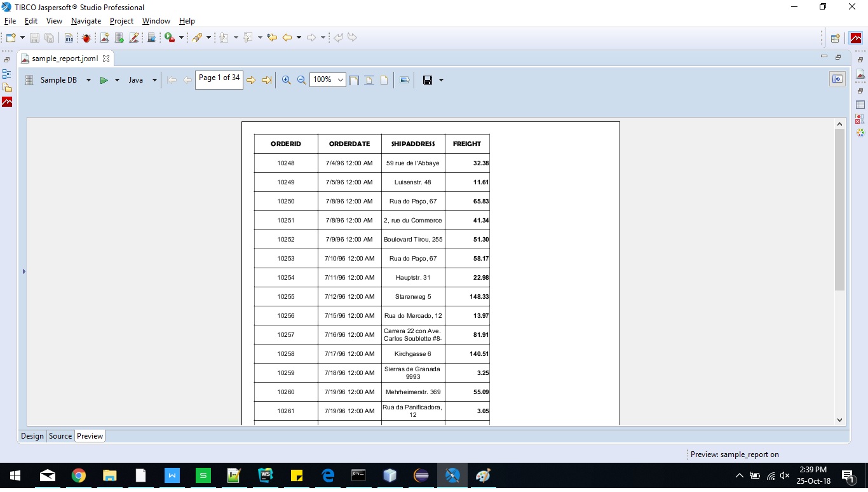The image size is (868, 492).
Task: Run the report using the green play icon
Action: click(104, 79)
